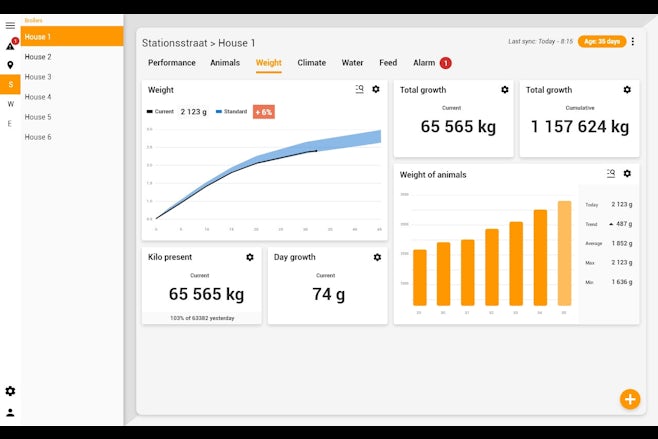
Task: Open Kilo present widget settings gear
Action: point(250,257)
